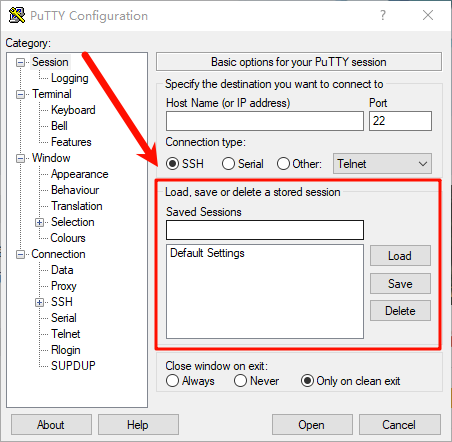
Task: Select the SSH connection type radio button
Action: (x=172, y=164)
